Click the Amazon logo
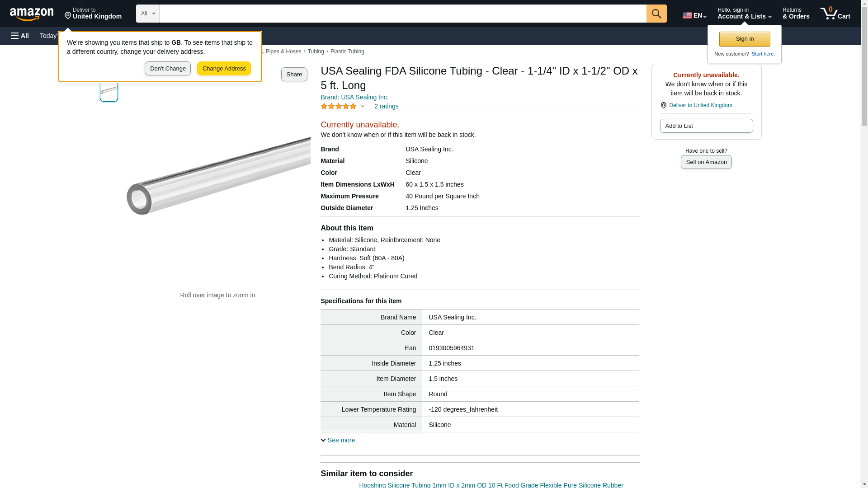 [x=32, y=14]
